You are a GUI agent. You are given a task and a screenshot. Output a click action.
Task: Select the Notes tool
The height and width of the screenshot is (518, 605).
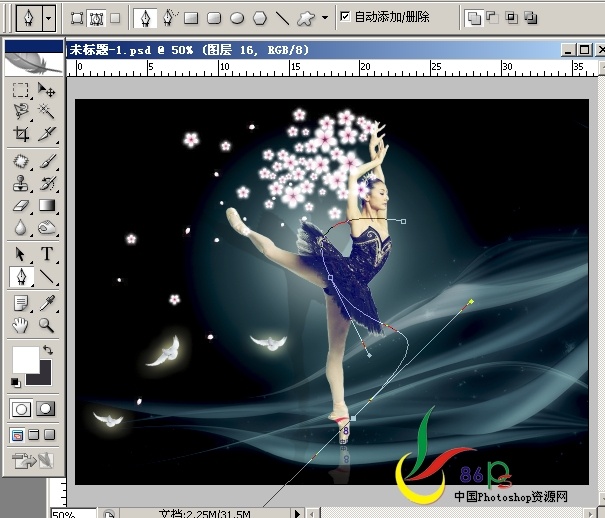(x=21, y=303)
